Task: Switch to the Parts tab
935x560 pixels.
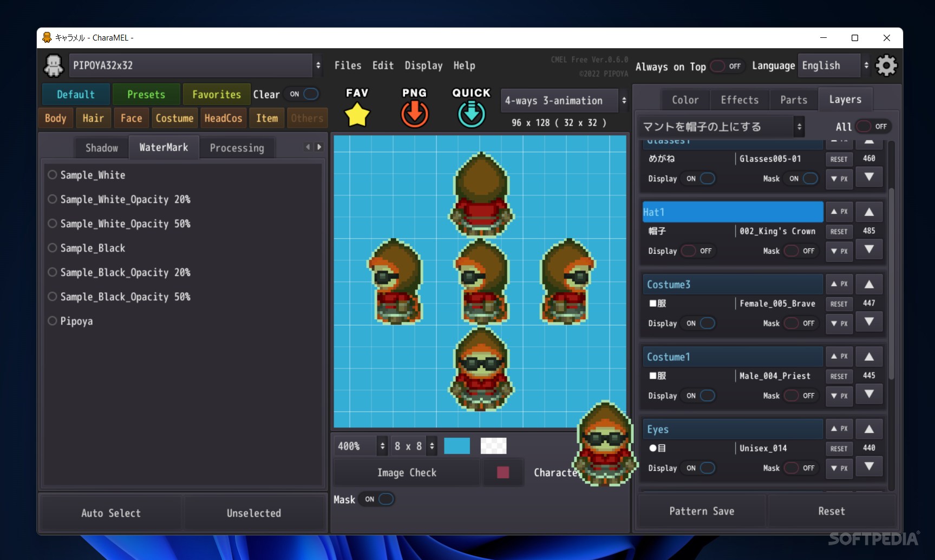Action: point(794,100)
